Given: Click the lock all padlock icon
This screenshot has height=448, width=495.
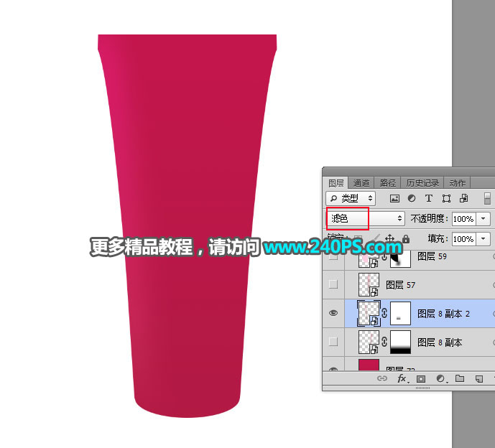Looking at the screenshot, I should pos(406,239).
